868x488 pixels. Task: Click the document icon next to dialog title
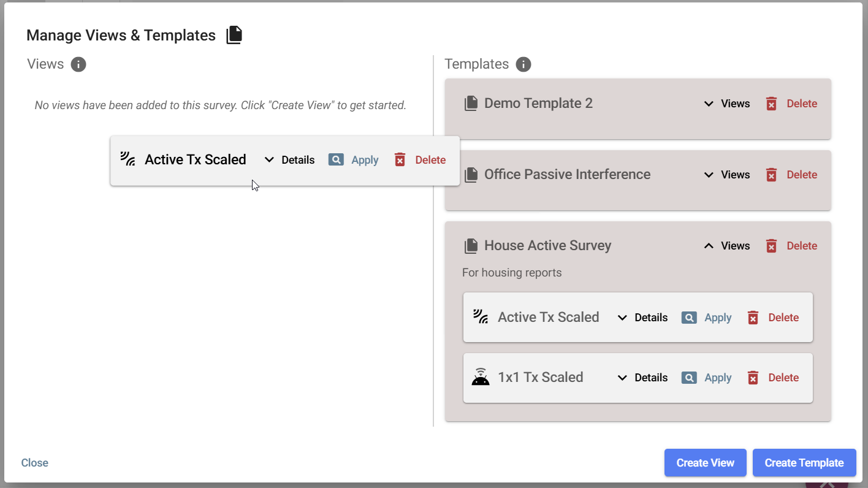tap(234, 36)
